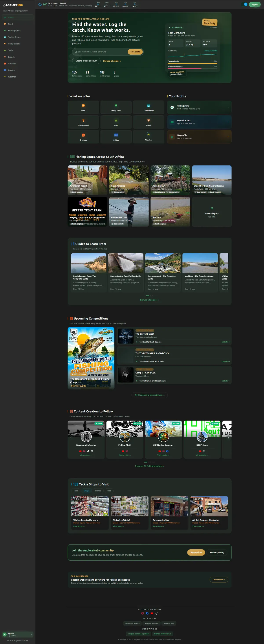Click the Fishing Spots sidebar icon

pos(5,31)
